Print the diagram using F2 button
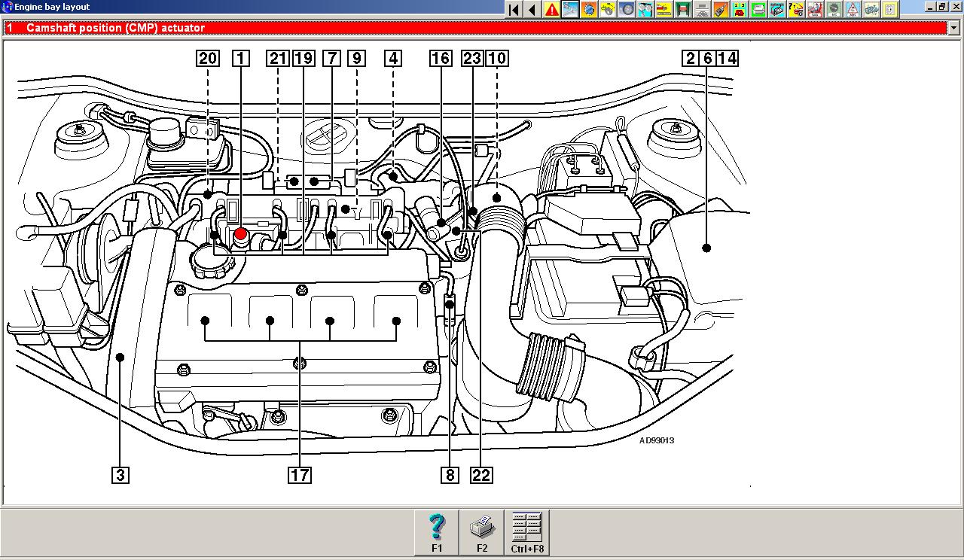 pos(482,532)
